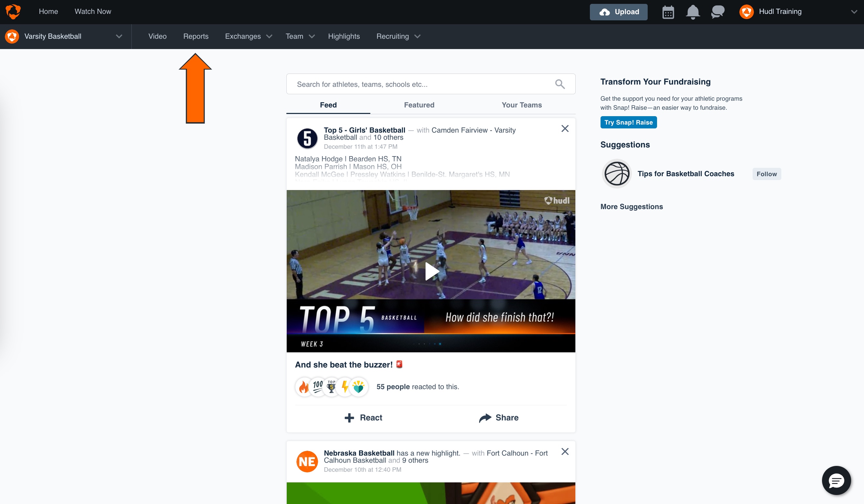Open Camden Fairview - Varsity Basketball link
The width and height of the screenshot is (864, 504).
[x=420, y=134]
